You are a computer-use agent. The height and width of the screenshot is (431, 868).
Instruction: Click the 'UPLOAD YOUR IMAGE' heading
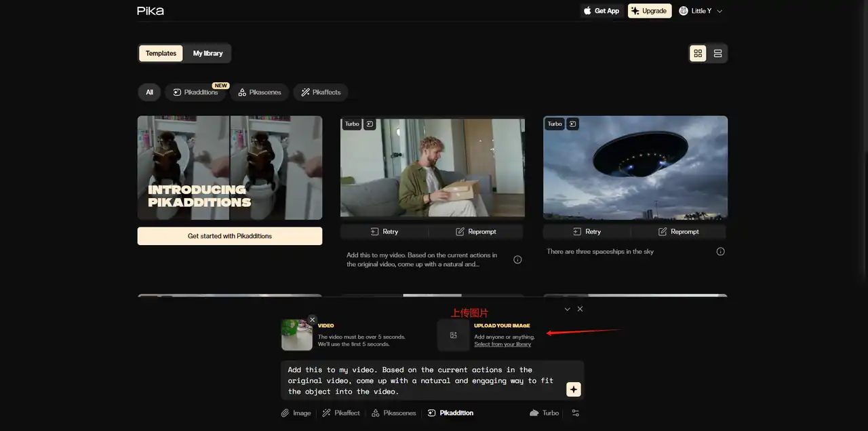[502, 326]
